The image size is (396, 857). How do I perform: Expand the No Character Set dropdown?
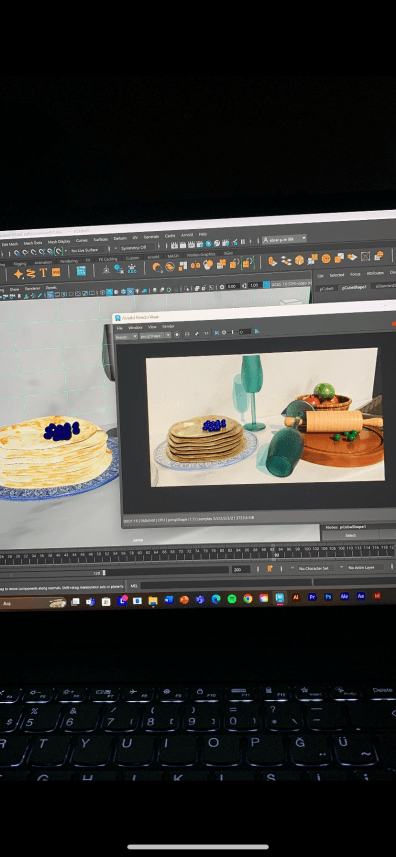click(x=315, y=568)
